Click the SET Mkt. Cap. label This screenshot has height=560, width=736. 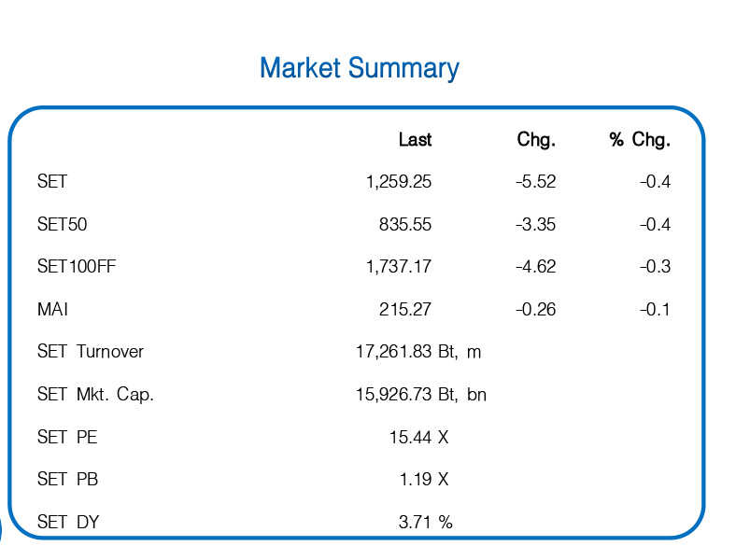point(95,395)
